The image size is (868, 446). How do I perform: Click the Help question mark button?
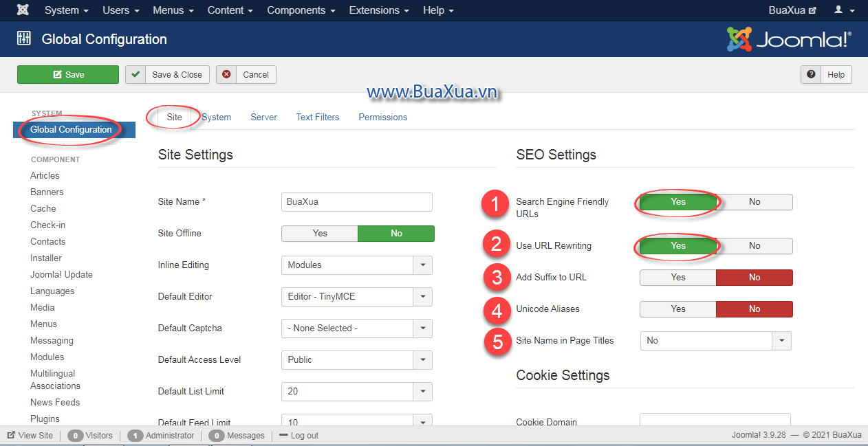826,75
